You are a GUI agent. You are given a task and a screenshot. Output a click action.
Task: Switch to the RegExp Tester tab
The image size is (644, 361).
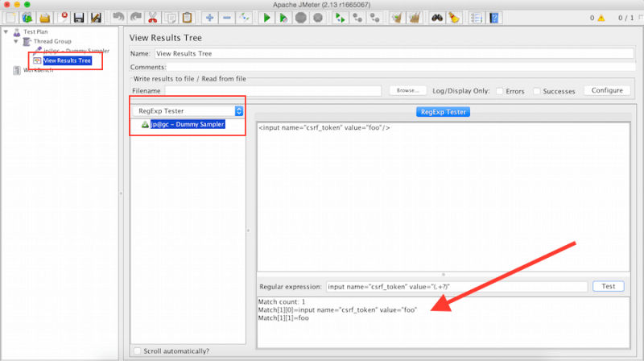[x=443, y=112]
